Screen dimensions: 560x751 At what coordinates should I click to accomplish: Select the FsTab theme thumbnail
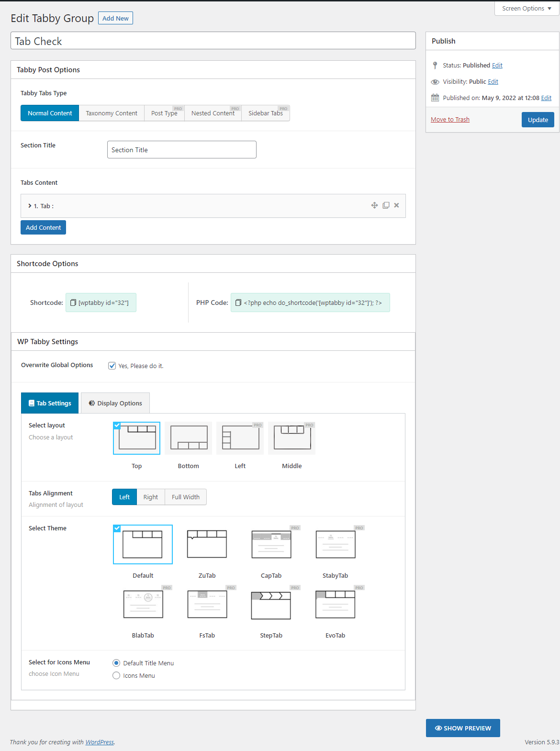[207, 604]
